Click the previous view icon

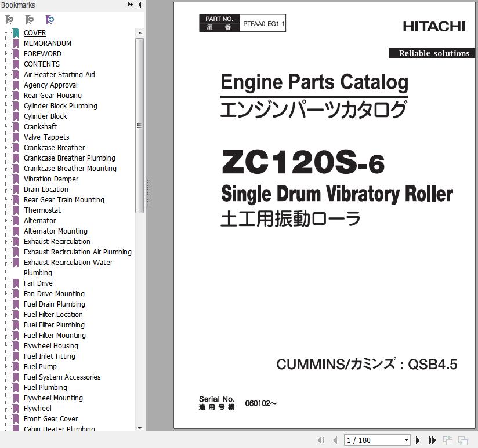(x=447, y=440)
